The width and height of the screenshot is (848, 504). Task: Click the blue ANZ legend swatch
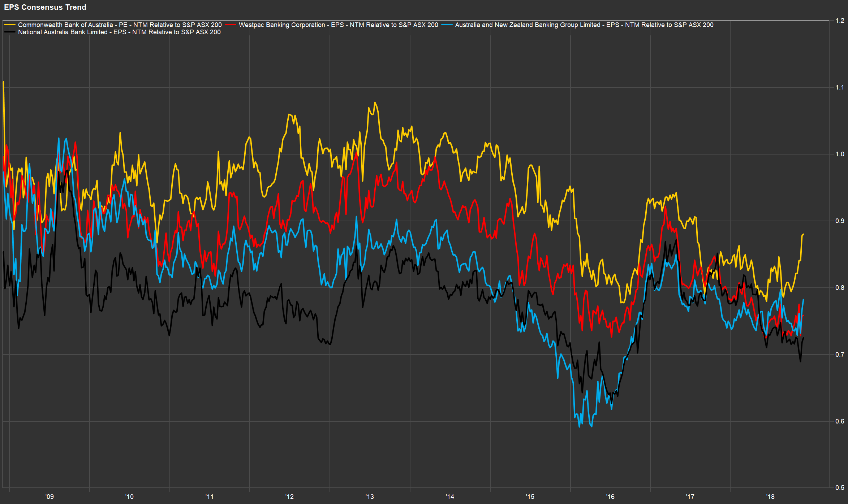coord(447,25)
